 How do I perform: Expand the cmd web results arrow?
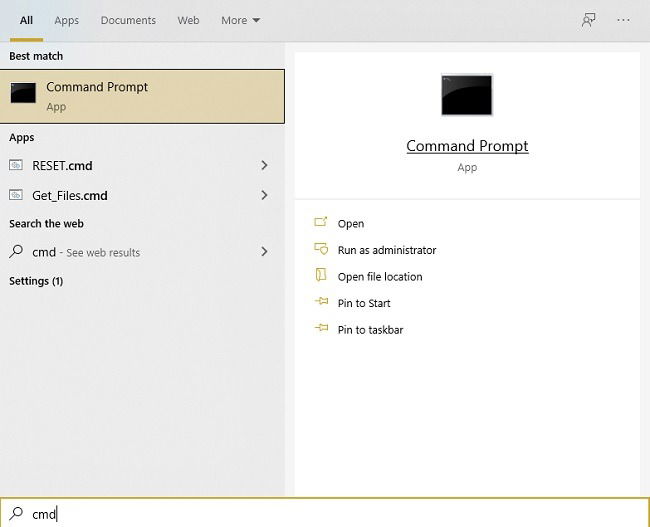pos(264,252)
